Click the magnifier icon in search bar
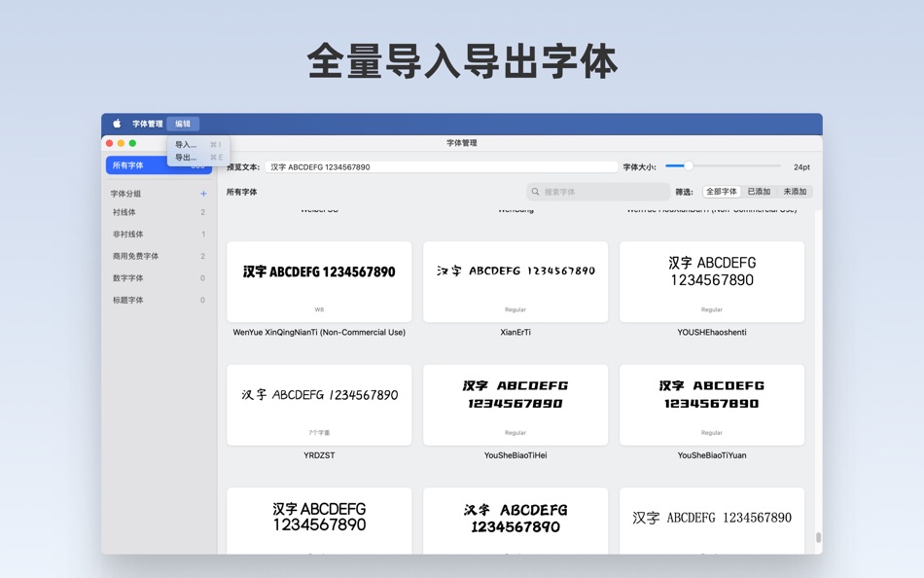Image resolution: width=924 pixels, height=578 pixels. (533, 190)
